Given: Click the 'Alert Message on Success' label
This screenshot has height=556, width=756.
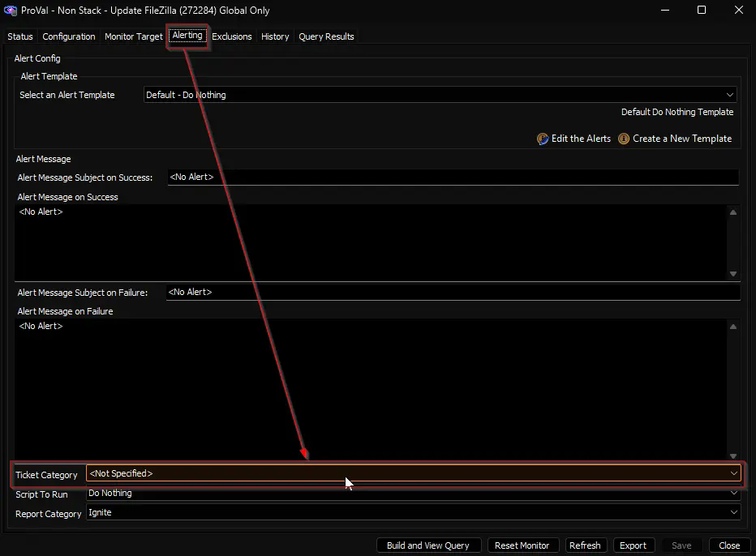Looking at the screenshot, I should 67,197.
